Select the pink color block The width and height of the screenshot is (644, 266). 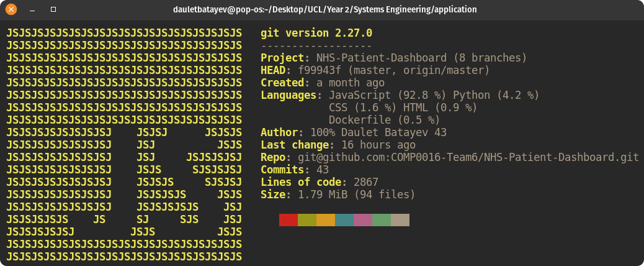(x=363, y=220)
